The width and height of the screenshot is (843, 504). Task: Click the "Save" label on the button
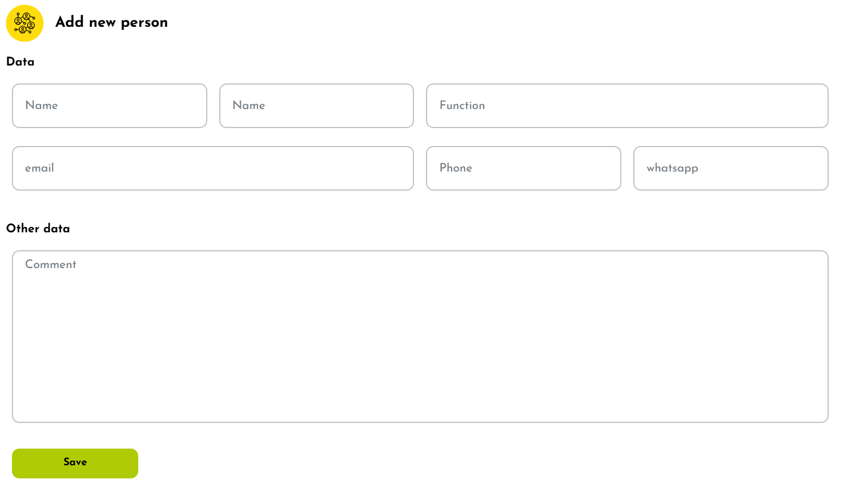pos(75,462)
